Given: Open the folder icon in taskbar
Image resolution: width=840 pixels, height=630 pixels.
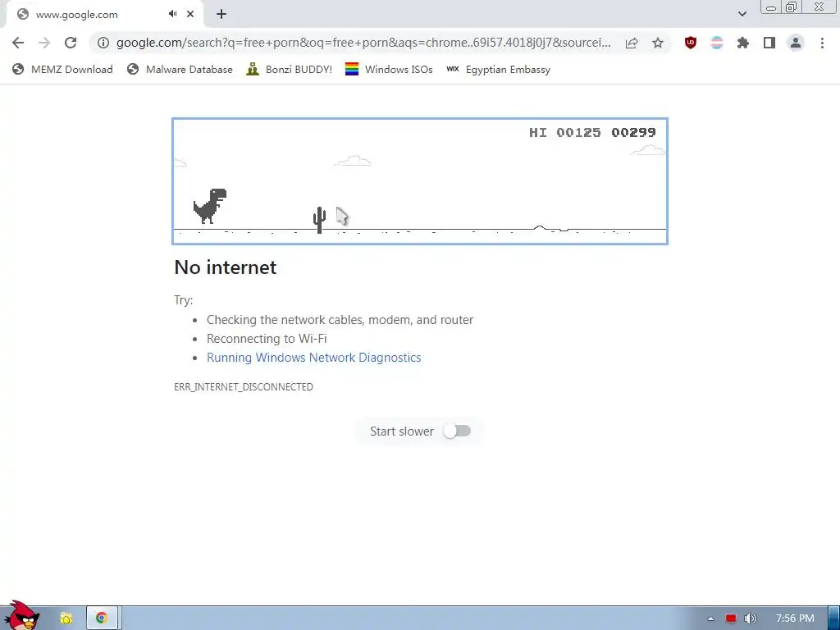Looking at the screenshot, I should (x=66, y=619).
